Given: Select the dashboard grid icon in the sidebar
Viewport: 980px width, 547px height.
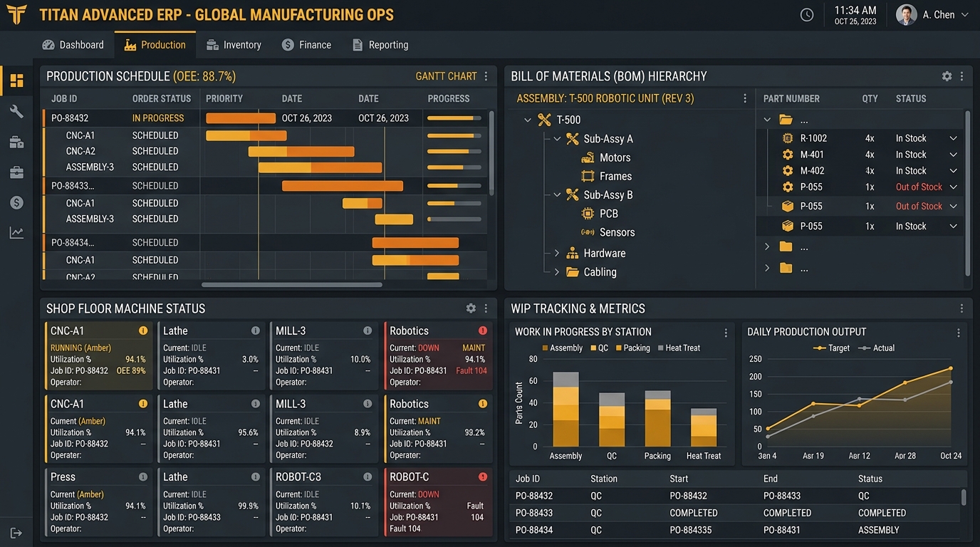Looking at the screenshot, I should (16, 80).
